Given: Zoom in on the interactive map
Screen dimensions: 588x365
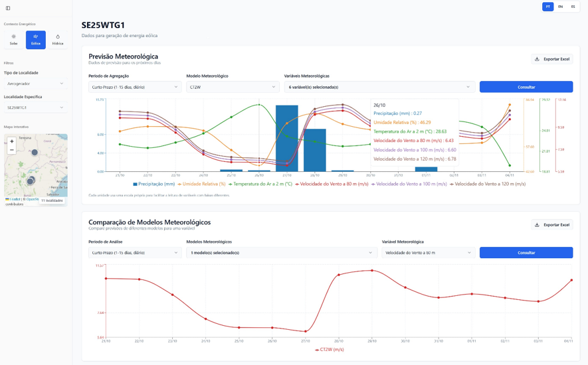Looking at the screenshot, I should [x=11, y=141].
